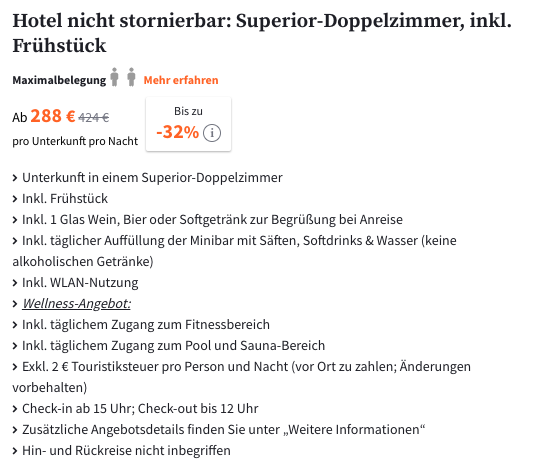Click chevron before Unterkunft in einem Superior-Doppelzimmer

tap(15, 178)
